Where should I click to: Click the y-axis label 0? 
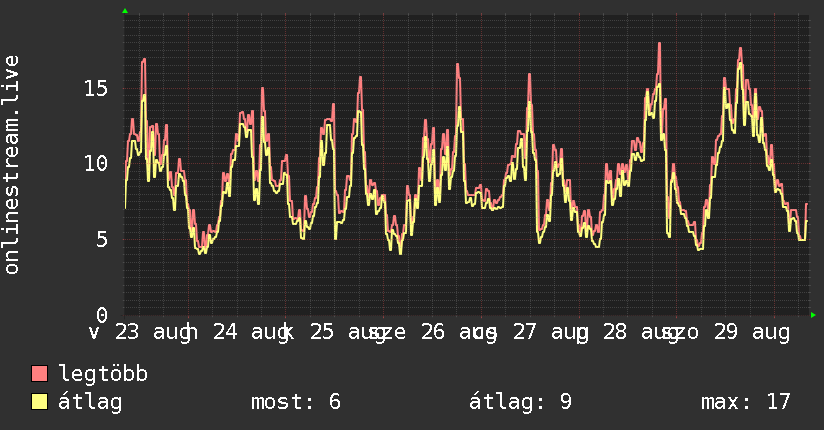(102, 315)
